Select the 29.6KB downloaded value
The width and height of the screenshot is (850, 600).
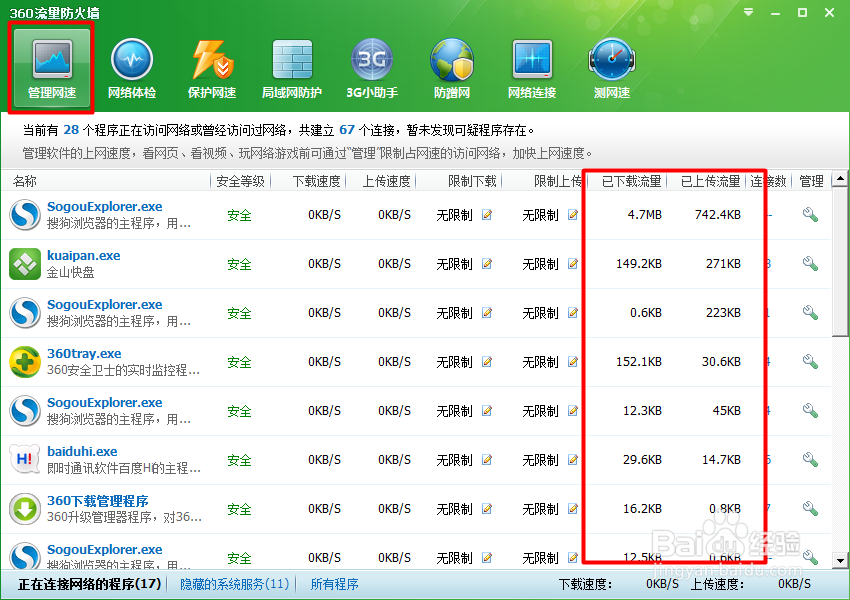pyautogui.click(x=642, y=460)
